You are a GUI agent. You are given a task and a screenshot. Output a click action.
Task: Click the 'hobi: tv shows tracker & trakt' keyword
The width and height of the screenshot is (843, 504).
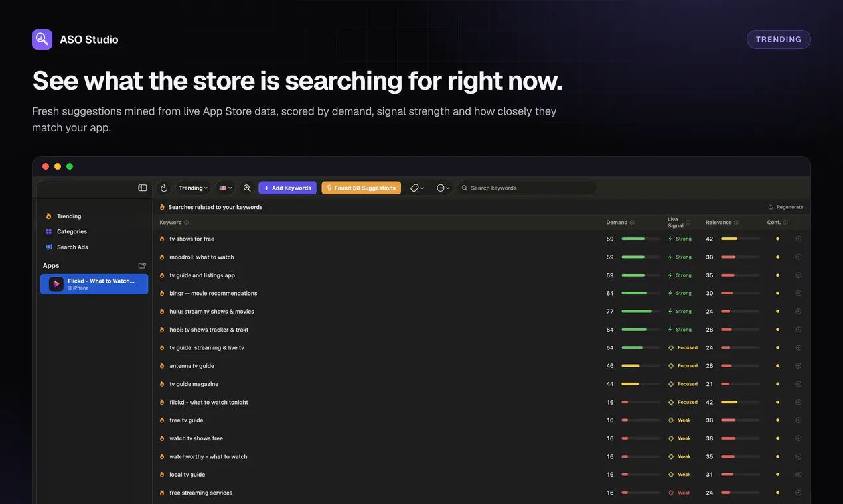209,330
